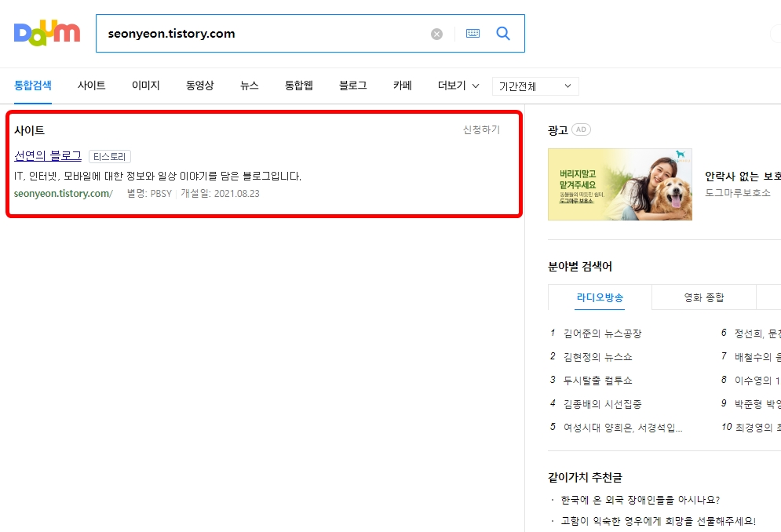Open 고함이 익숙한 영우에게 희망을 article
The height and width of the screenshot is (532, 781).
[658, 520]
